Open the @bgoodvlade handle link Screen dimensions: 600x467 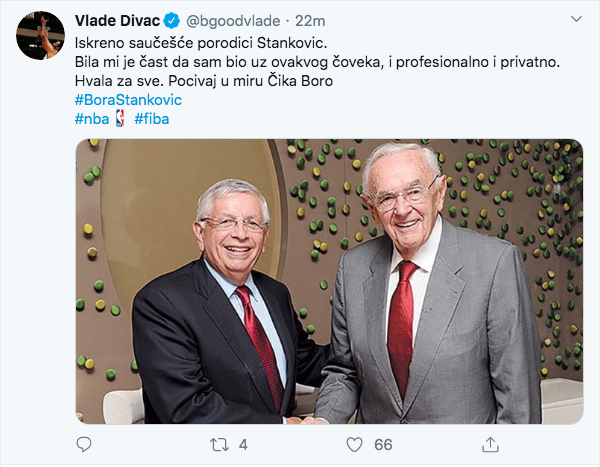click(231, 23)
